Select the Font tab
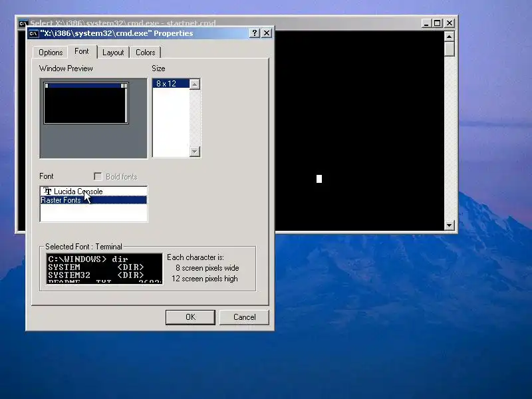The width and height of the screenshot is (532, 399). point(81,51)
